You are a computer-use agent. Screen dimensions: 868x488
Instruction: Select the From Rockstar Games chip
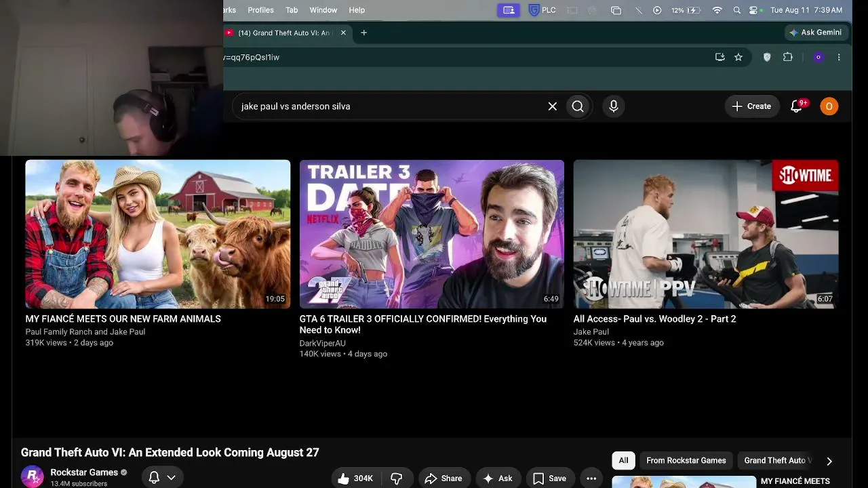point(686,461)
